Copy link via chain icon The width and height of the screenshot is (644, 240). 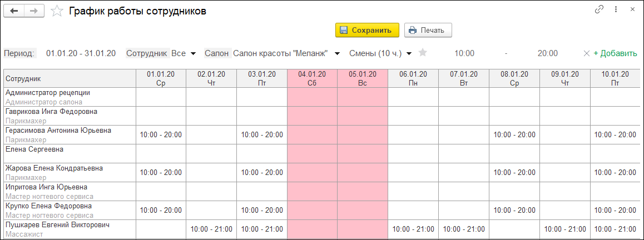(x=599, y=10)
